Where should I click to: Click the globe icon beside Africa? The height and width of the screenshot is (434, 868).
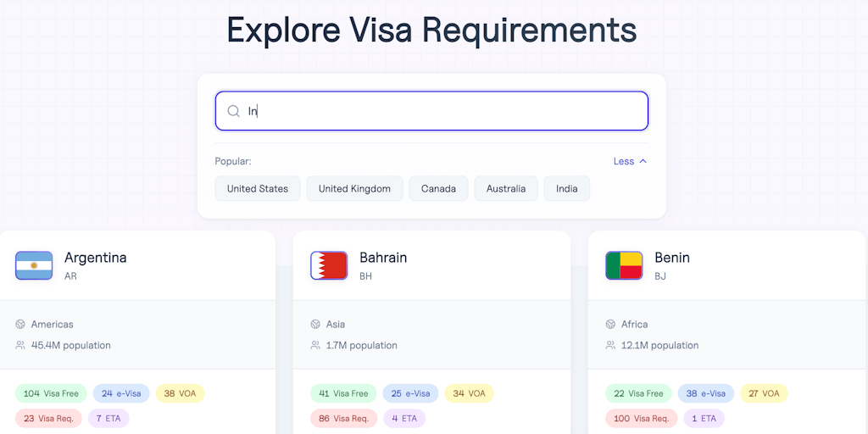click(610, 325)
